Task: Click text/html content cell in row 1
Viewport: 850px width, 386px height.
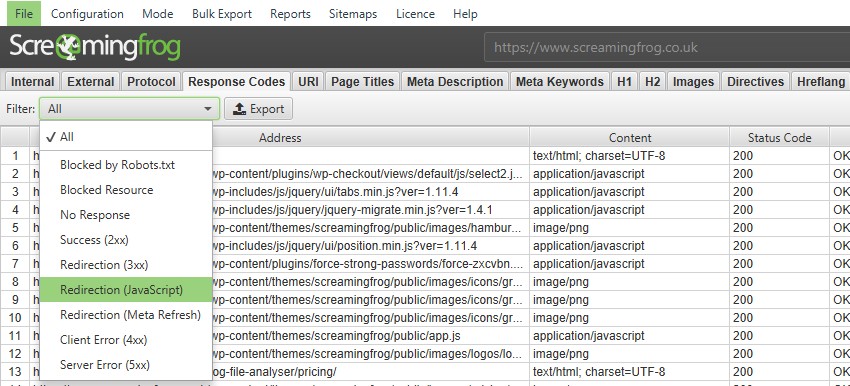Action: click(630, 156)
